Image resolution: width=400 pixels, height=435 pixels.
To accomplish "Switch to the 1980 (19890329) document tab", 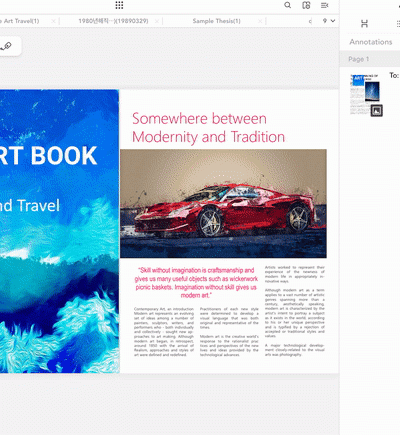I will pos(113,21).
